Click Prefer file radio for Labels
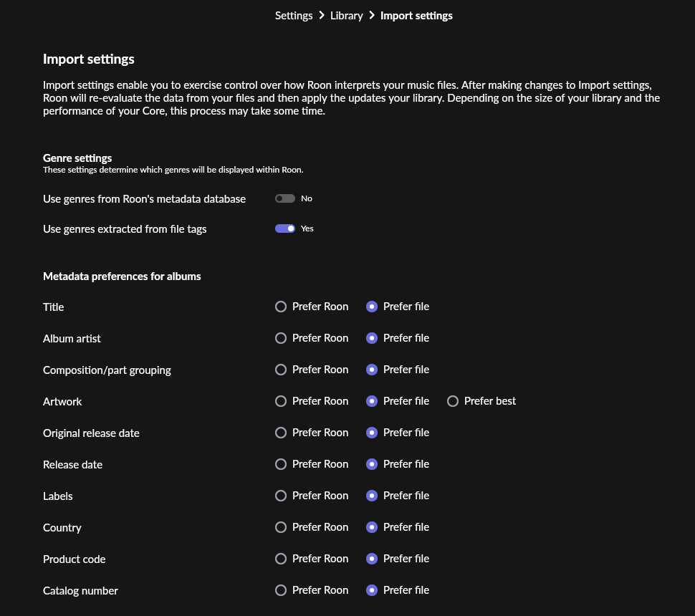The width and height of the screenshot is (695, 616). (371, 496)
